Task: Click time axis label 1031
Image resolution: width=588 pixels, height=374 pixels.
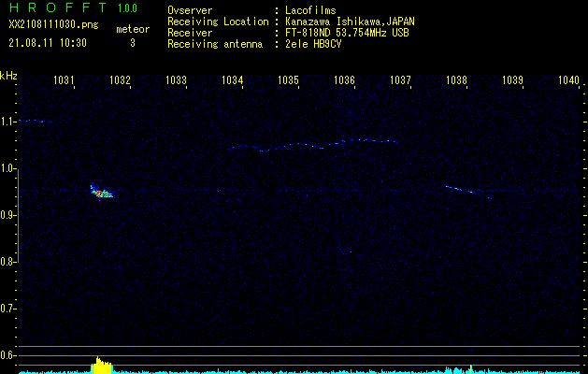Action: point(64,79)
